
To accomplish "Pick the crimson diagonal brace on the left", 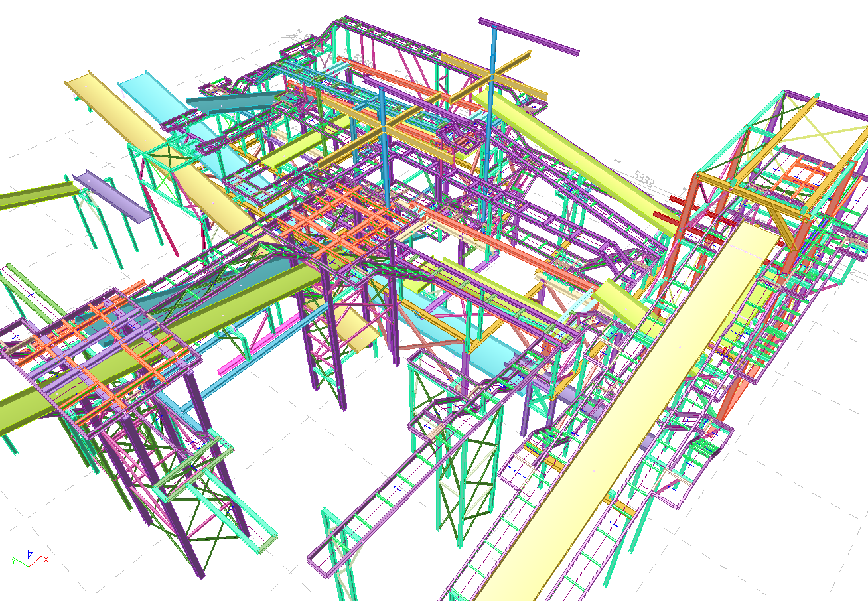I will (159, 219).
